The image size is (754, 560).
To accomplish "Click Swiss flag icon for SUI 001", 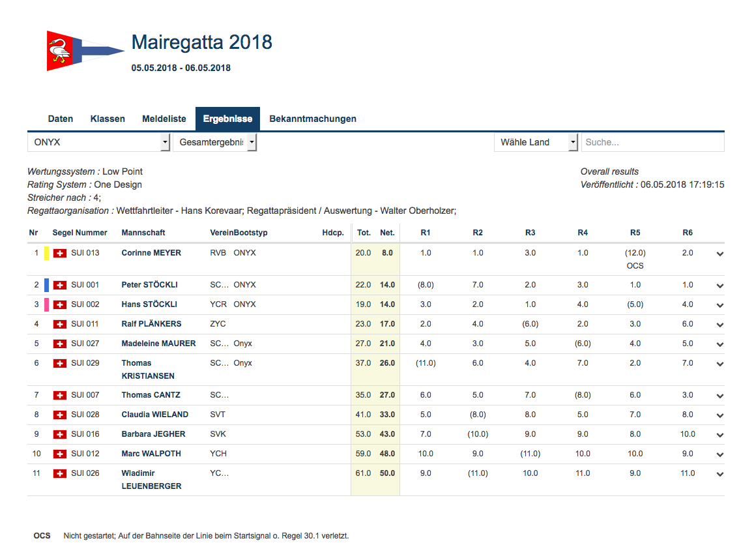I will tap(59, 285).
